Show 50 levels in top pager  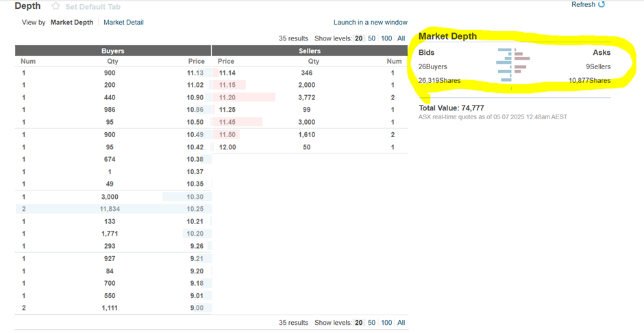click(x=371, y=38)
